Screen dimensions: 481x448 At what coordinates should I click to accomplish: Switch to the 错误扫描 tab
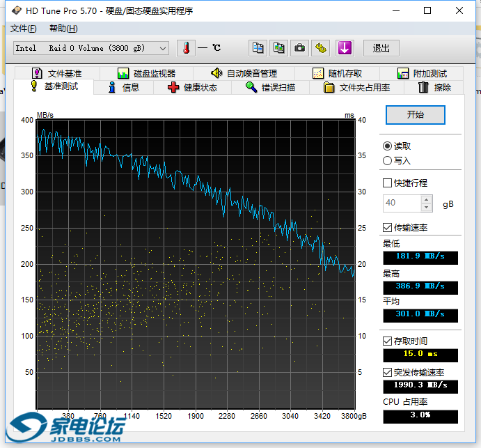[270, 88]
